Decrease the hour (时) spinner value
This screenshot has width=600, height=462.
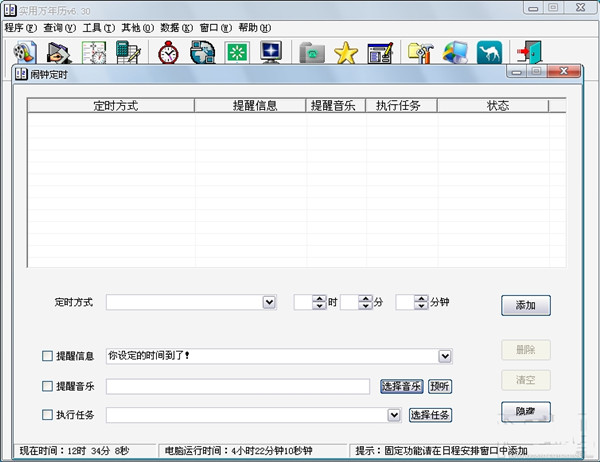point(319,306)
